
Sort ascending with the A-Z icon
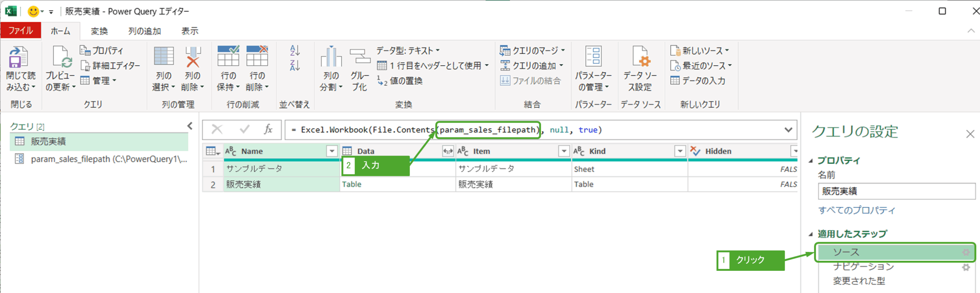click(294, 50)
